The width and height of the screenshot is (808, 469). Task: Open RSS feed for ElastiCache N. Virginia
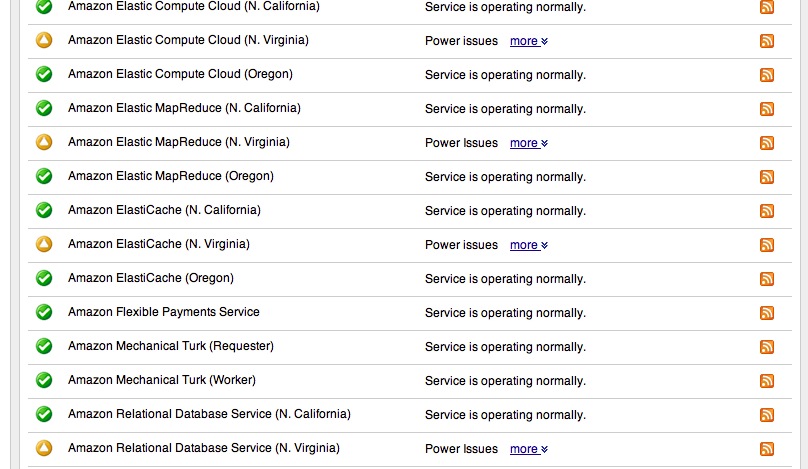point(767,245)
